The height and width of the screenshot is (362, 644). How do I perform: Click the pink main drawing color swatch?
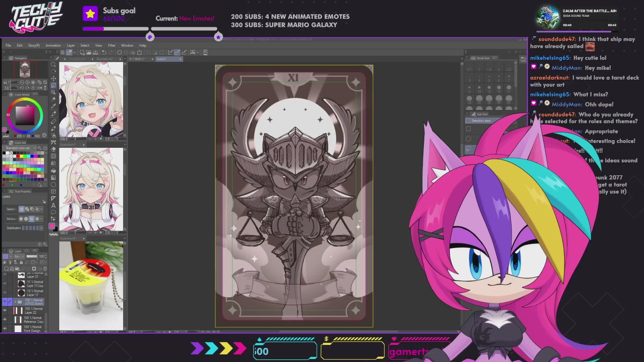52,226
